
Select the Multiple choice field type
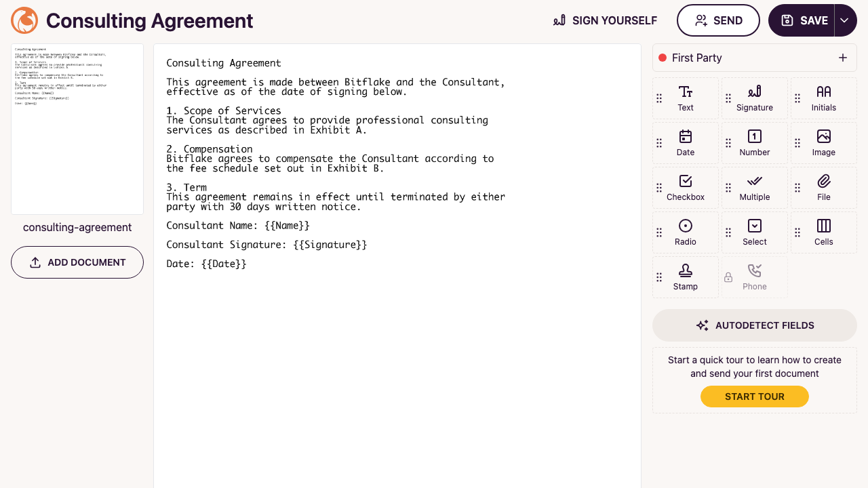[755, 188]
